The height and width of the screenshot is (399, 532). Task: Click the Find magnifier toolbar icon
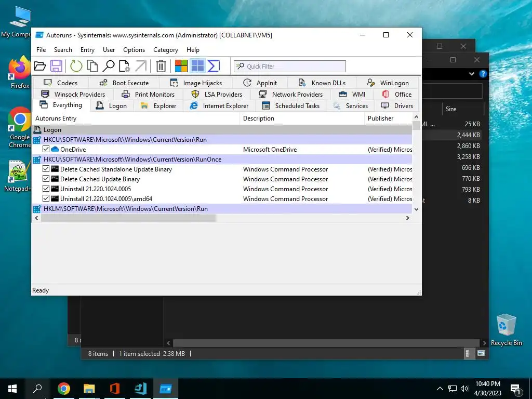(x=108, y=66)
